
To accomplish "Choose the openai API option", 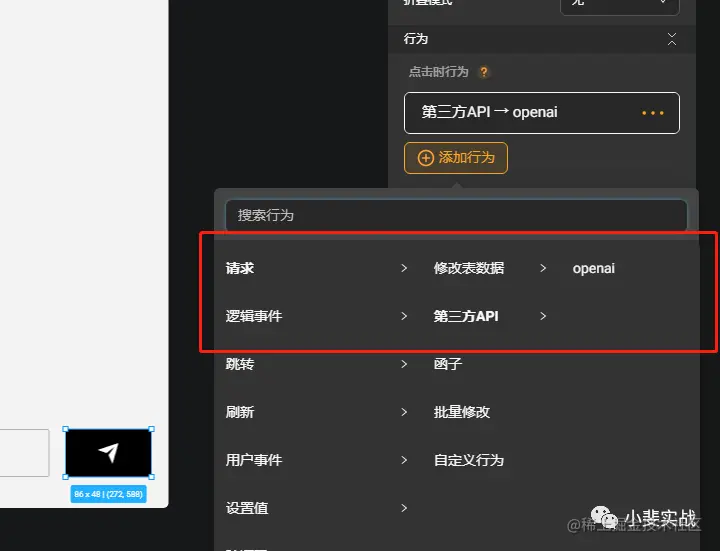I will click(x=593, y=268).
